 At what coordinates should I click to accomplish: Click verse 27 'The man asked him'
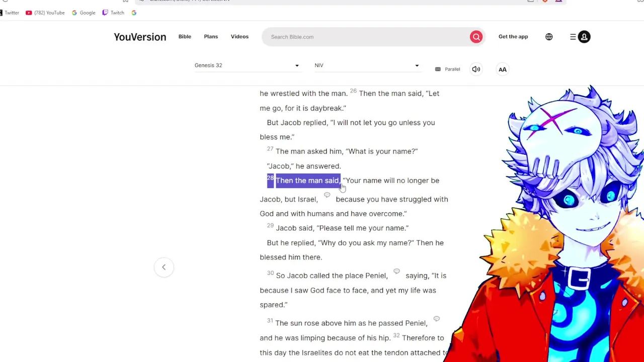(308, 151)
